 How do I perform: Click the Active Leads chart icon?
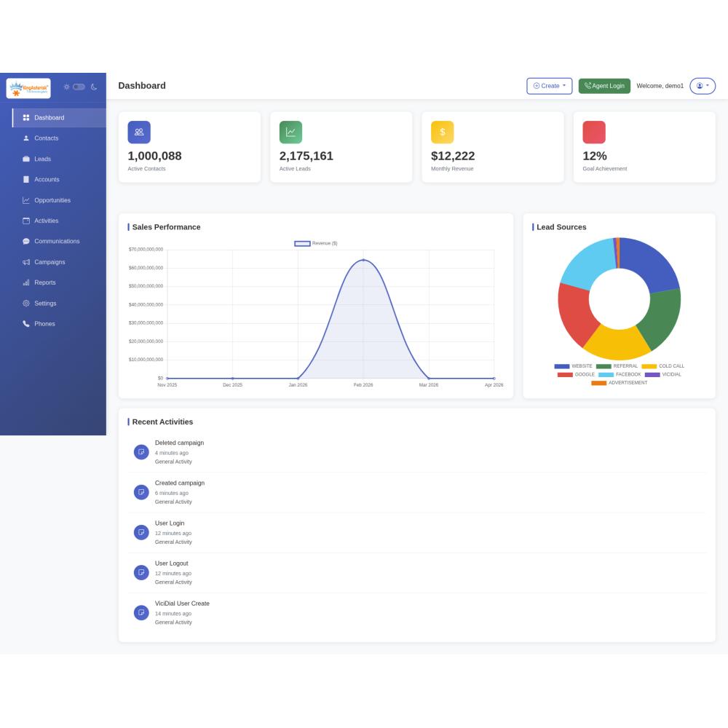290,132
